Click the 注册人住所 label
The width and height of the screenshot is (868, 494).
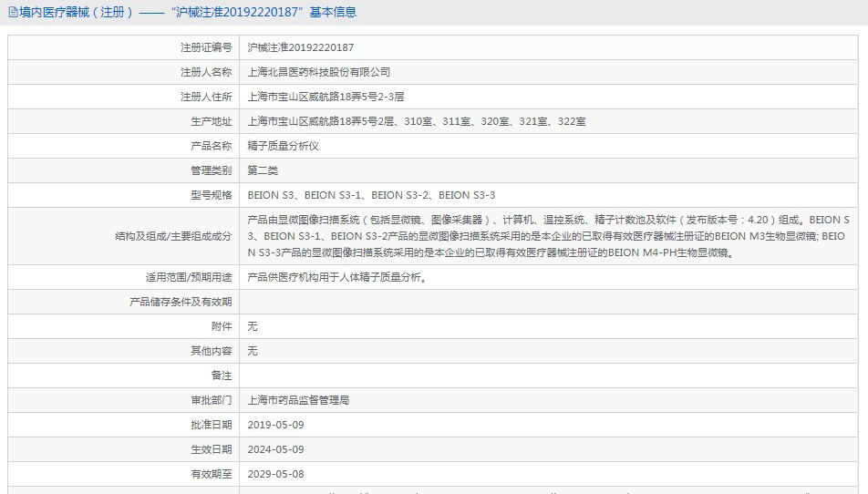[x=206, y=97]
